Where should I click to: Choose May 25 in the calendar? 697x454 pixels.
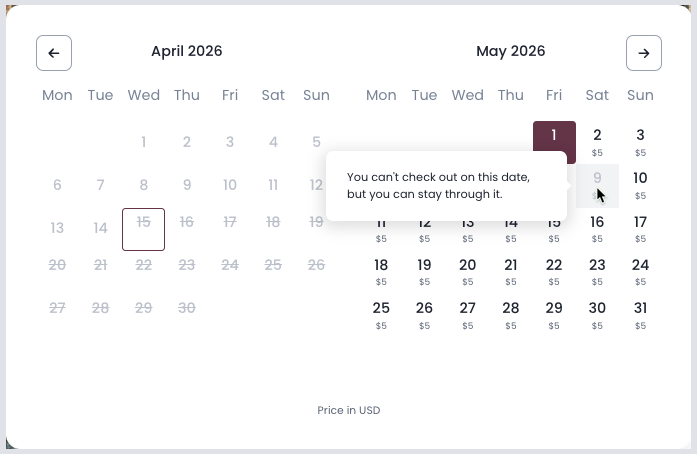pyautogui.click(x=381, y=315)
